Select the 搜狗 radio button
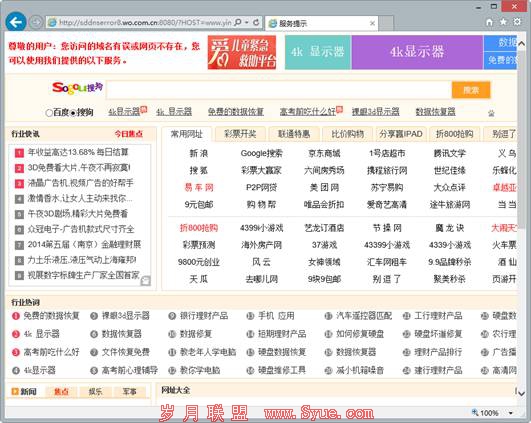The image size is (531, 423). (x=73, y=113)
